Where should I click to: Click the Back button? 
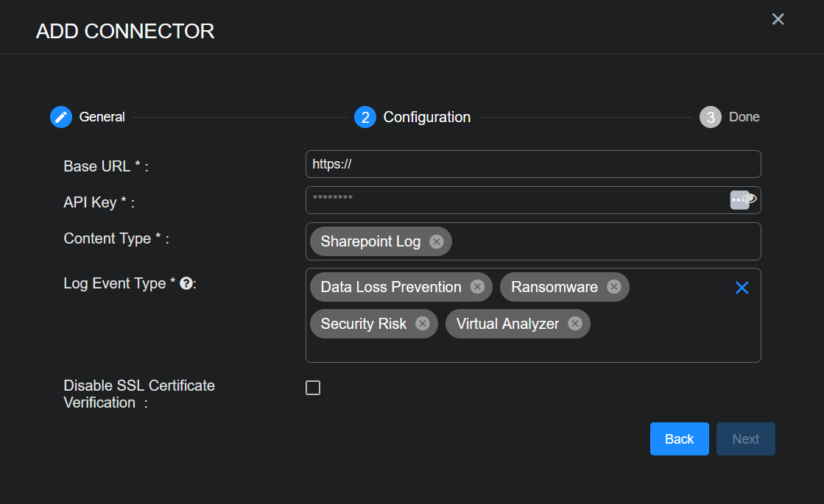point(679,439)
